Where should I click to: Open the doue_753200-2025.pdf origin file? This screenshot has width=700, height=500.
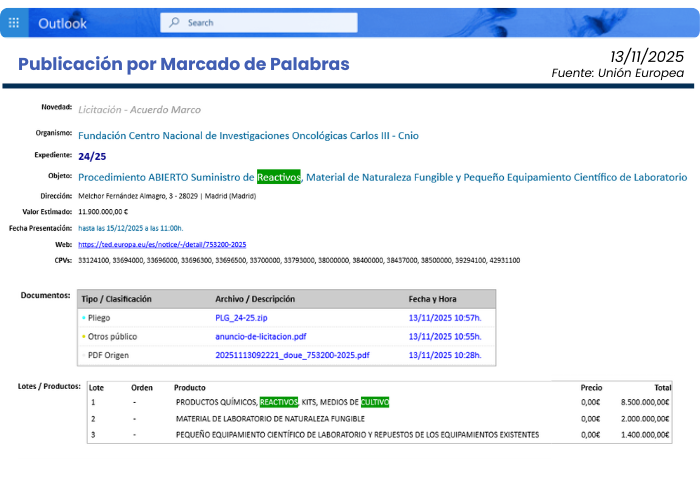point(292,355)
